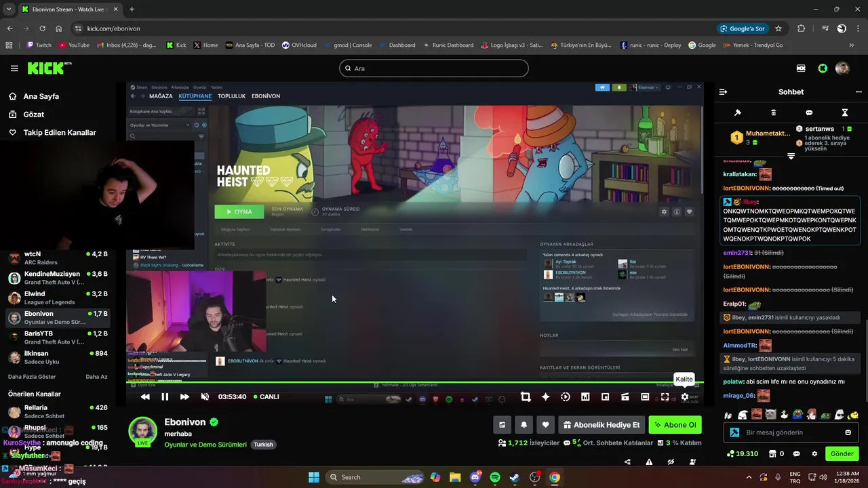Toggle notification bell for Ebonivon
This screenshot has width=868, height=488.
coord(524,425)
